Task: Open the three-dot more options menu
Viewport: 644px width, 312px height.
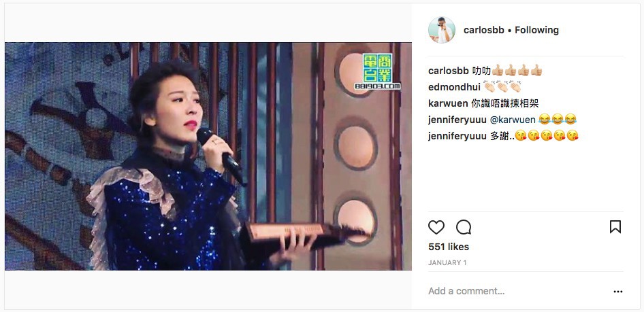Action: 618,292
